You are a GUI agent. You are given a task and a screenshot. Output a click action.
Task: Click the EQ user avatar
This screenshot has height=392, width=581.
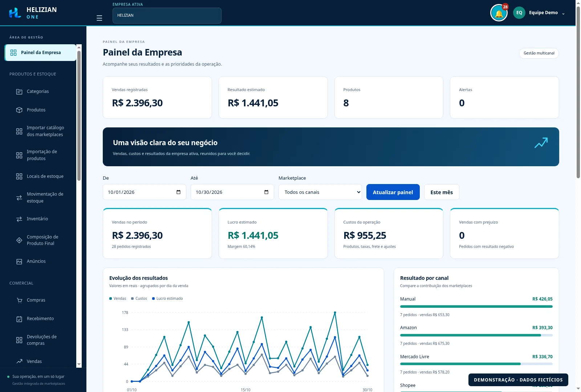pos(519,13)
